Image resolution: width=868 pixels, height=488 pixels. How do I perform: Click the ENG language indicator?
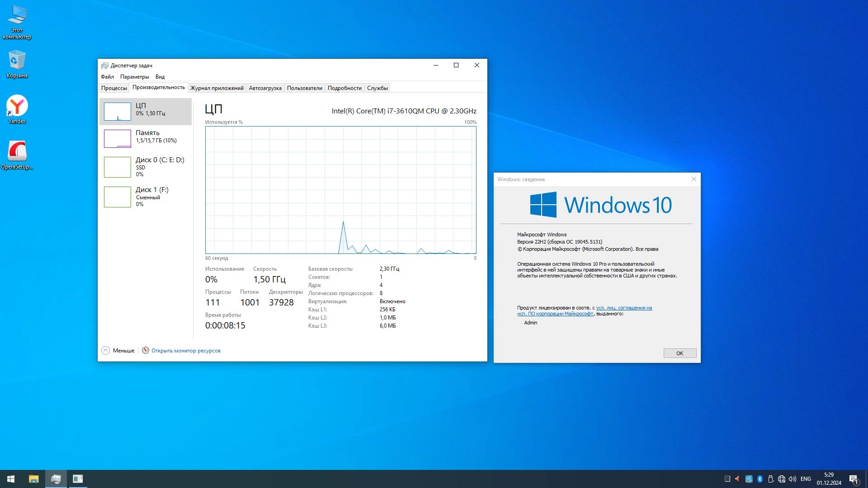point(806,479)
